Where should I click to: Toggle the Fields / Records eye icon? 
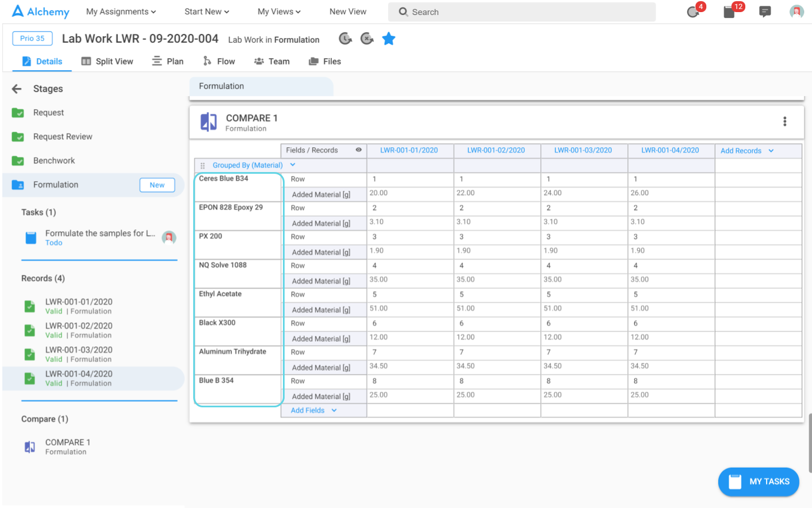coord(358,150)
